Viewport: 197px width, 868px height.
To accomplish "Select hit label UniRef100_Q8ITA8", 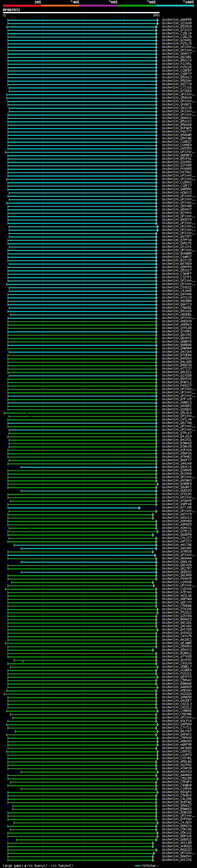I will click(177, 423).
